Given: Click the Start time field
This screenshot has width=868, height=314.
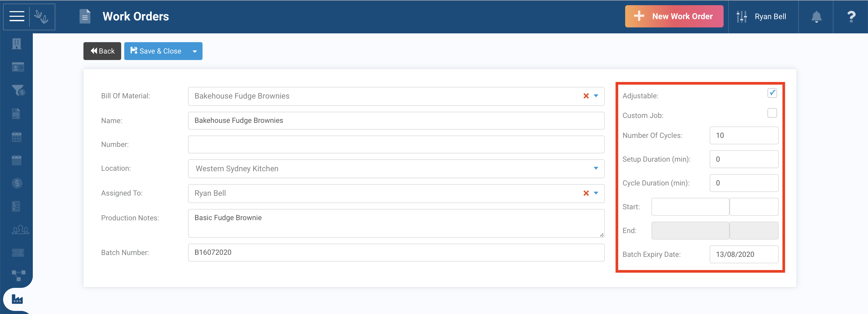Looking at the screenshot, I should tap(754, 207).
